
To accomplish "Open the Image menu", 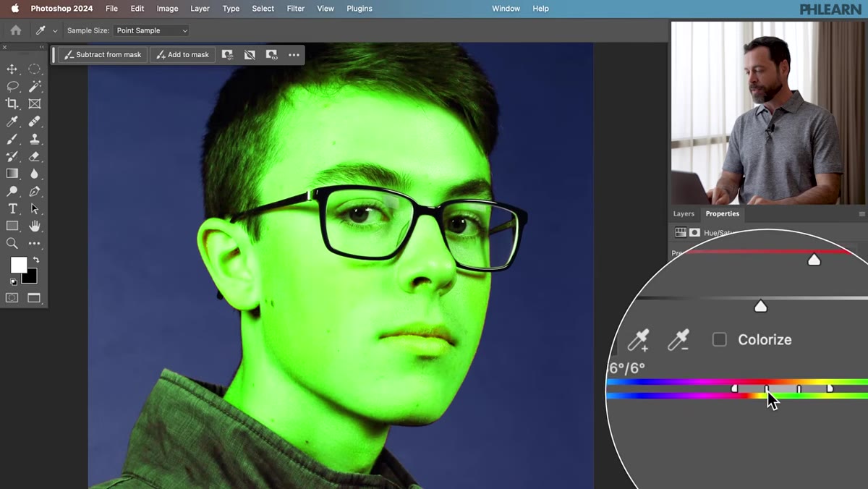I will tap(167, 9).
